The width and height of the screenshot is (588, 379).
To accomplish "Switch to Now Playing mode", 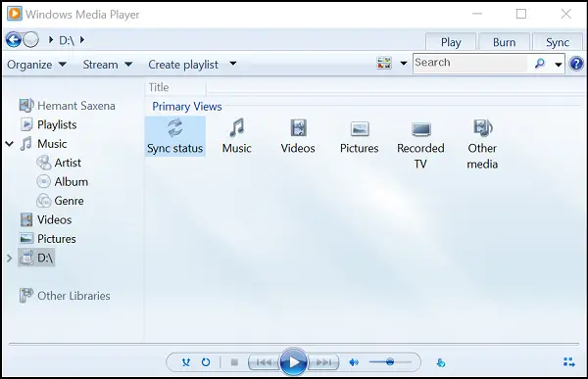I will coord(568,361).
